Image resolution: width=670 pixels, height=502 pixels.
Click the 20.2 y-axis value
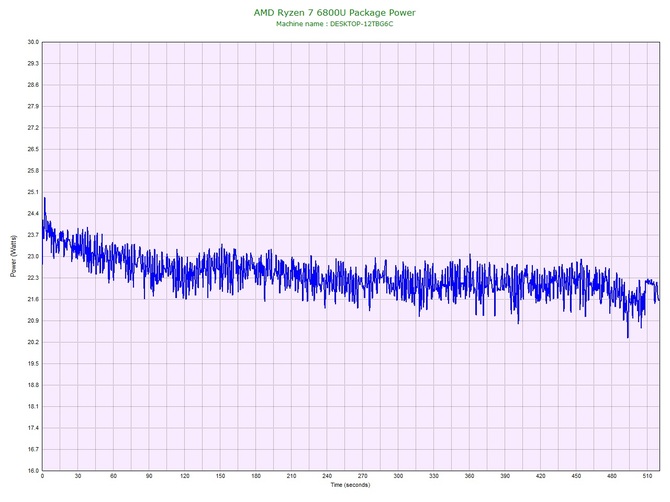pos(33,342)
